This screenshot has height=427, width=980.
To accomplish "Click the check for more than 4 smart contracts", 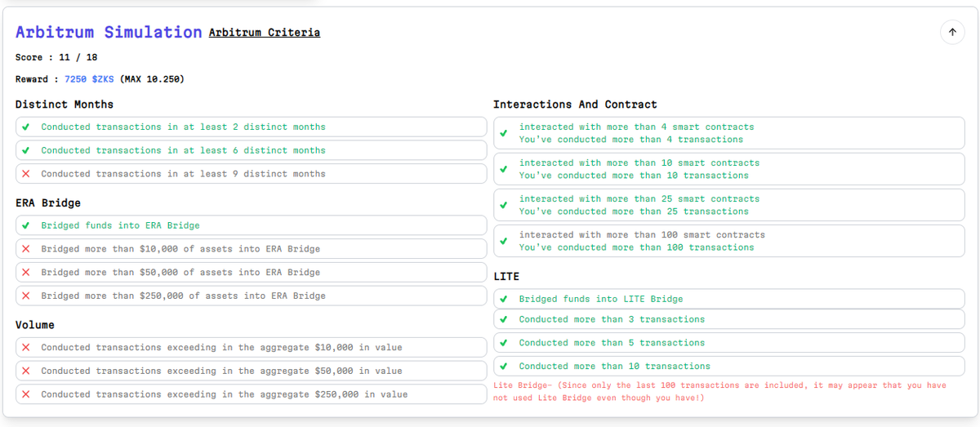I will [x=504, y=133].
